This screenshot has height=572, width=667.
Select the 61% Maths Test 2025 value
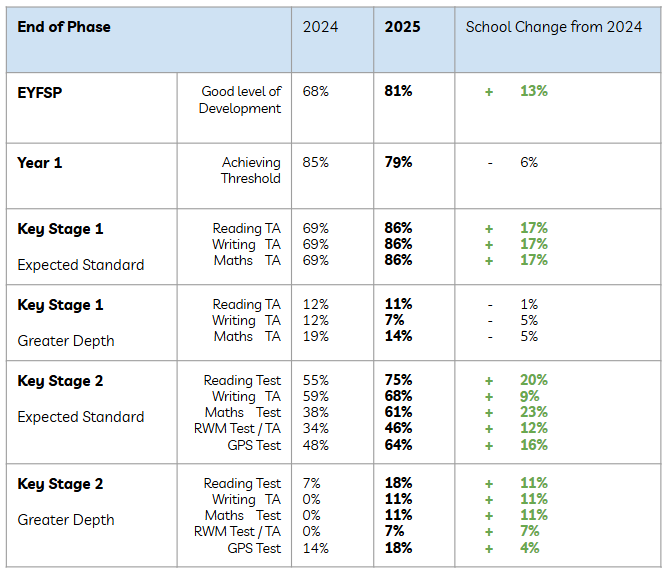pyautogui.click(x=398, y=412)
